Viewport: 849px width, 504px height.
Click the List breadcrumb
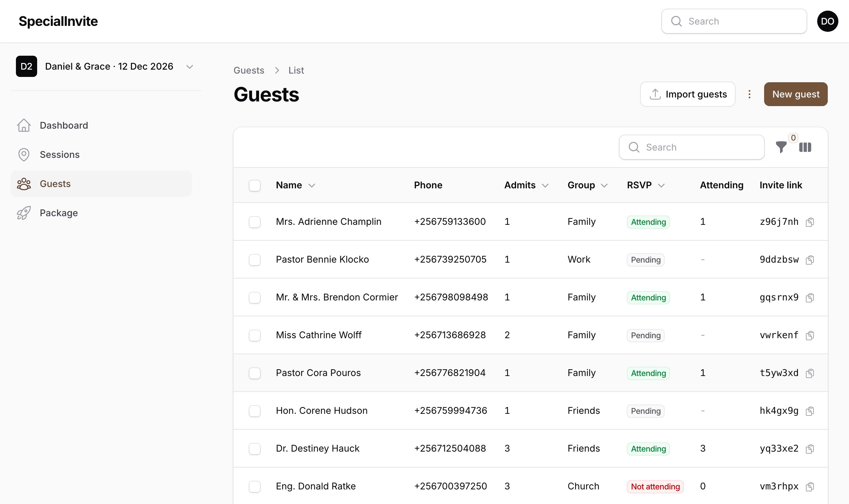coord(296,70)
